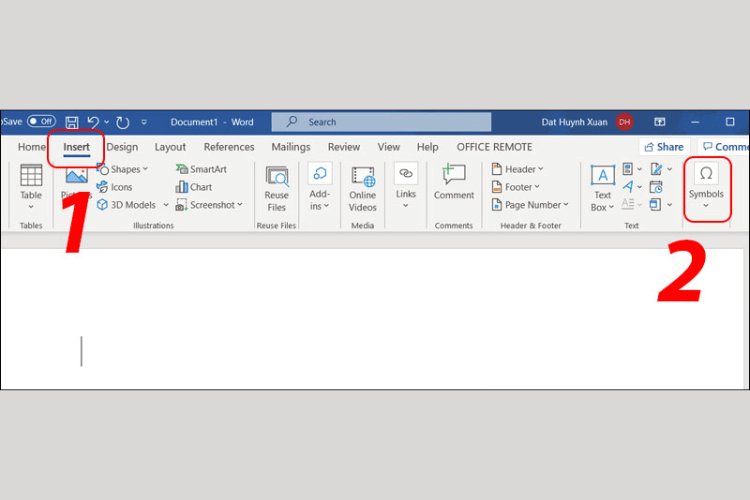Open the Add-ins menu
The width and height of the screenshot is (750, 500).
tap(320, 188)
